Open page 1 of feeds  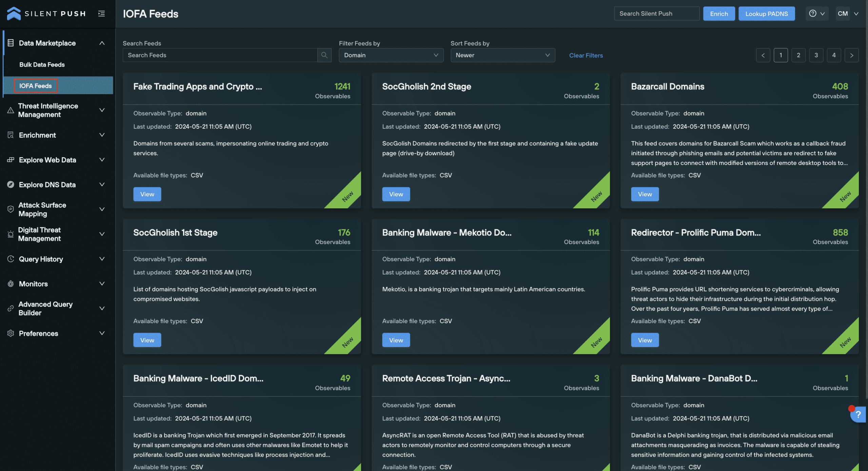point(781,55)
